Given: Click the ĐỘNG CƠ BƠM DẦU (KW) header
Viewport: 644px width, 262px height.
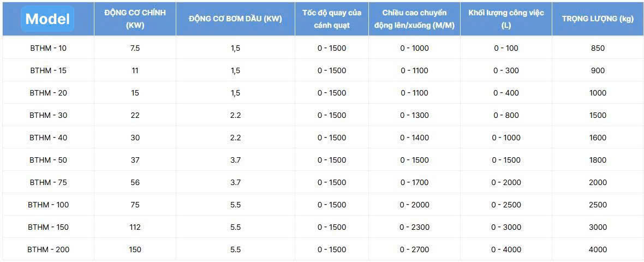Looking at the screenshot, I should pos(235,19).
